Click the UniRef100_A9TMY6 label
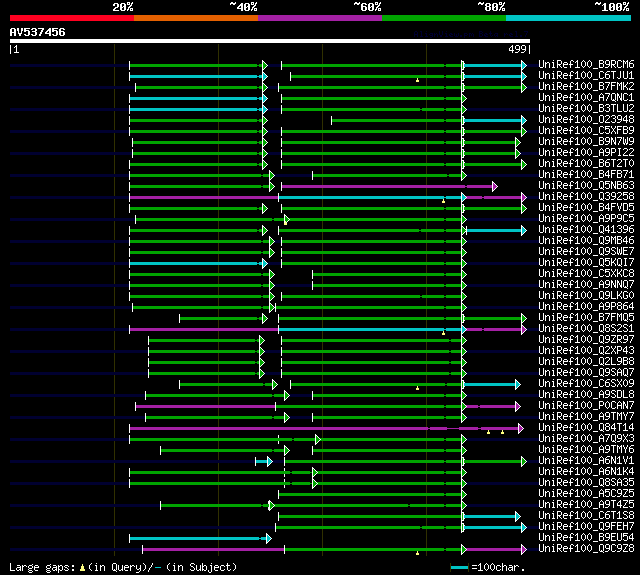This screenshot has width=640, height=575. tap(586, 450)
